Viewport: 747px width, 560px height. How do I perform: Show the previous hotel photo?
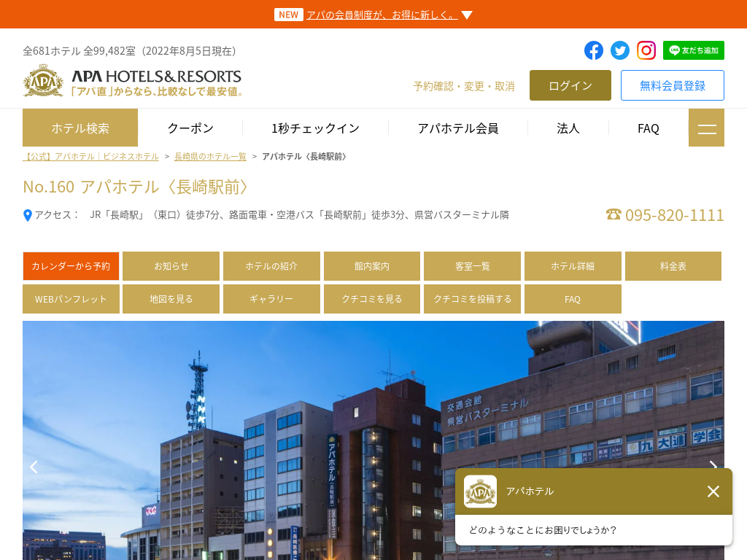pos(34,467)
